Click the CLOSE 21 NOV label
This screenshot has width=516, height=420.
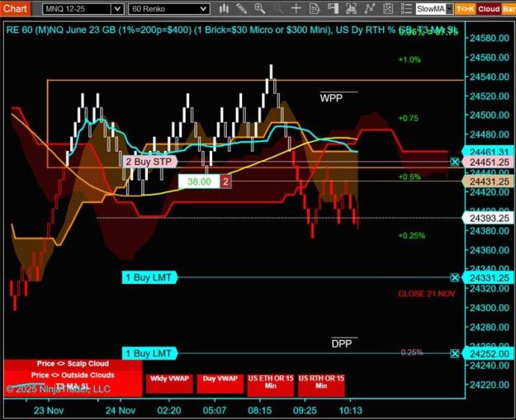pyautogui.click(x=427, y=294)
